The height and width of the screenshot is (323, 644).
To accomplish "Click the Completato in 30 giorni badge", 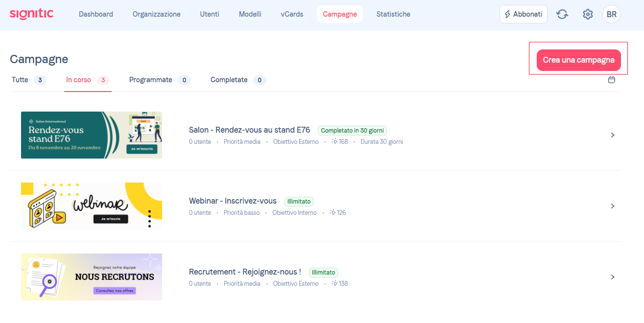I will [353, 131].
